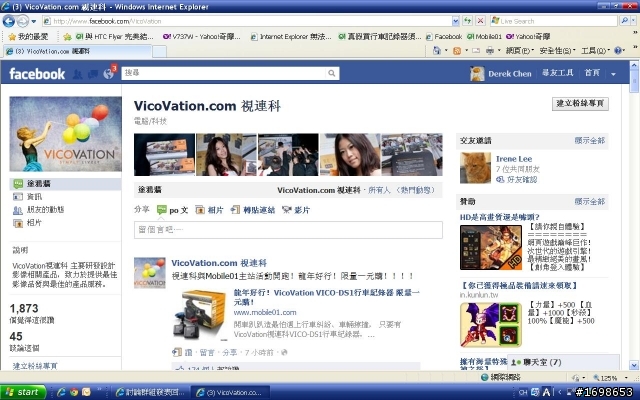Open Facebook friend requests icon
The width and height of the screenshot is (640, 400).
coord(78,74)
